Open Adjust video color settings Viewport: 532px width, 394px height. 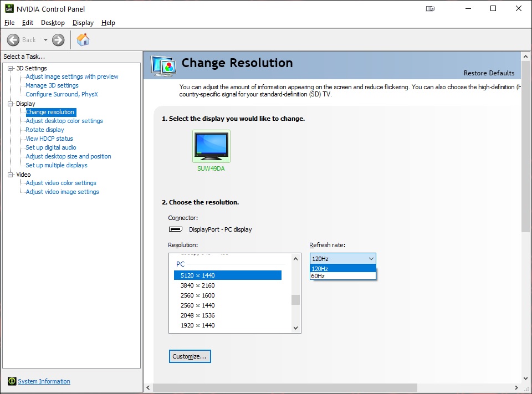point(61,183)
